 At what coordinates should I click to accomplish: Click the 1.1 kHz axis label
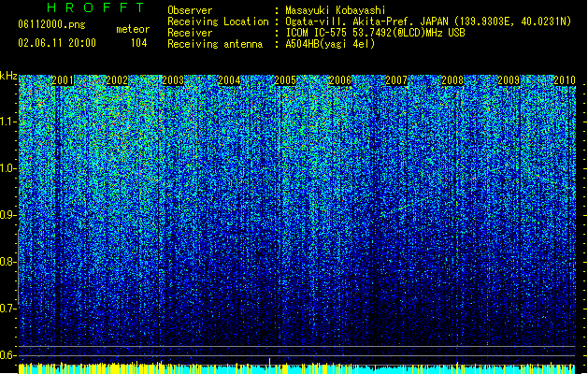7,122
